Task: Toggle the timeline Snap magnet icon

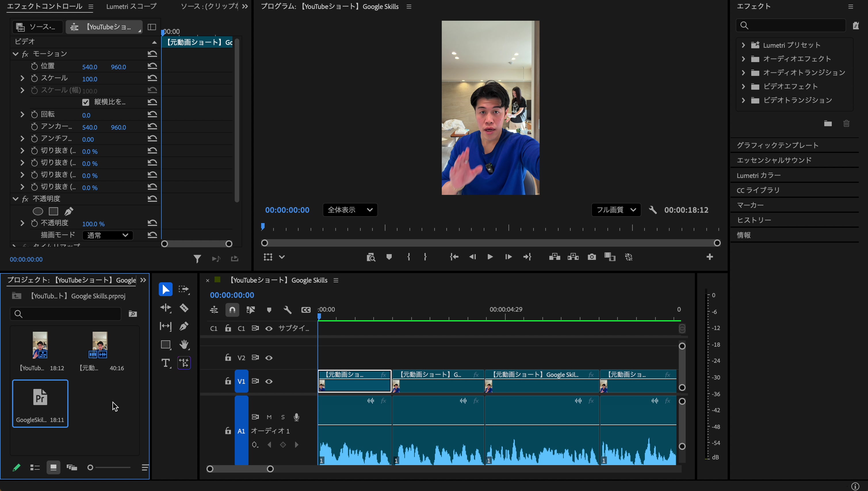Action: pos(232,310)
